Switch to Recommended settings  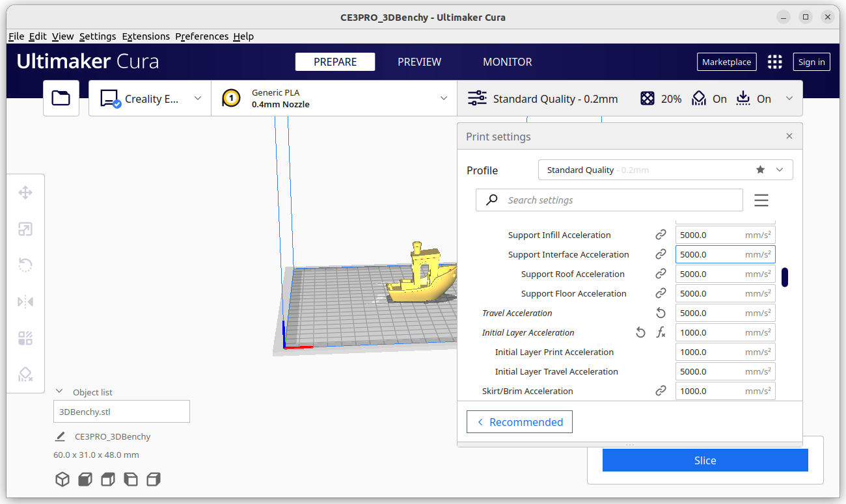pos(519,422)
